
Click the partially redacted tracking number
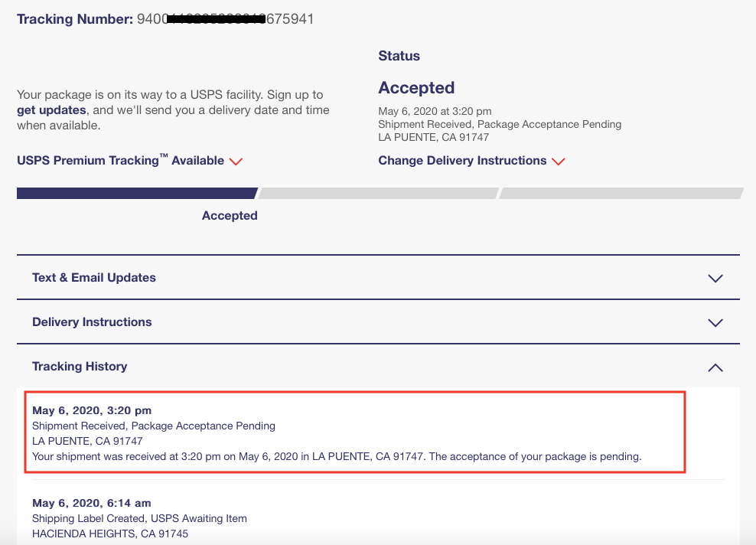(x=225, y=19)
